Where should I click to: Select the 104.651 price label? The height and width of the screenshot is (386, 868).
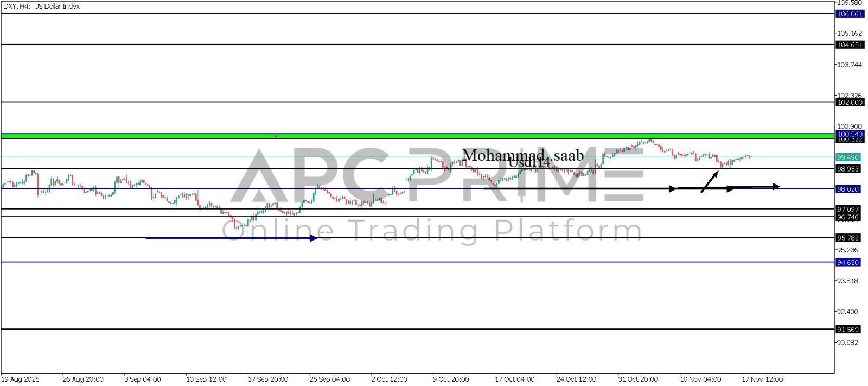click(849, 45)
